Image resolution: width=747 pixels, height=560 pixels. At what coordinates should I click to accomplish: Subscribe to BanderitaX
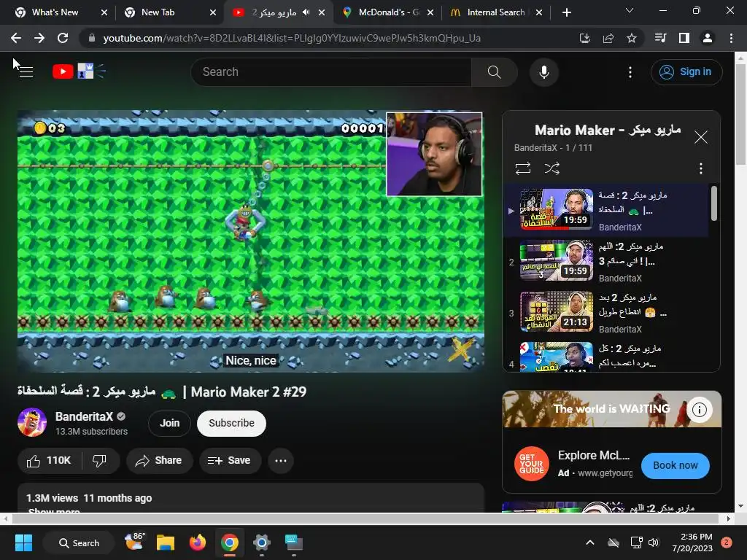pyautogui.click(x=231, y=423)
